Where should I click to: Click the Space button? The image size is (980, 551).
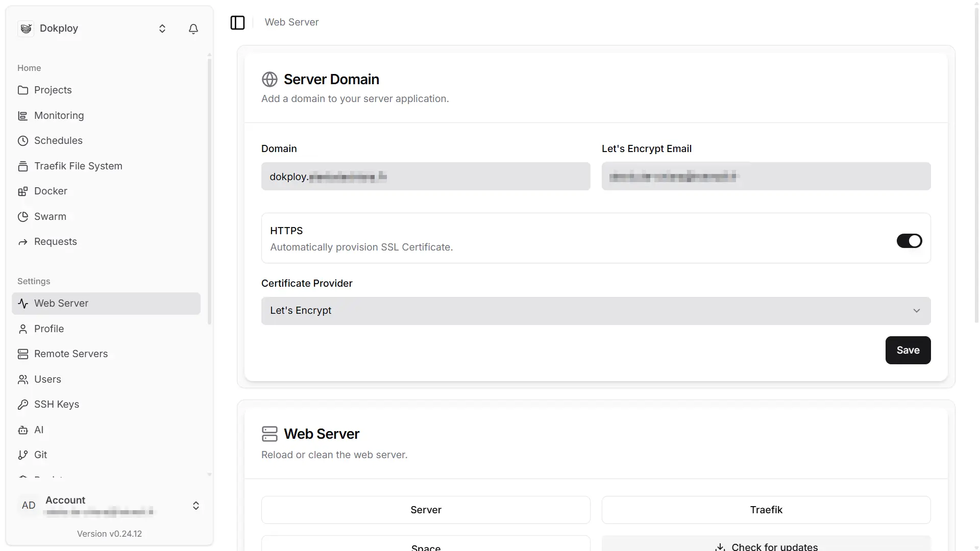pos(426,544)
